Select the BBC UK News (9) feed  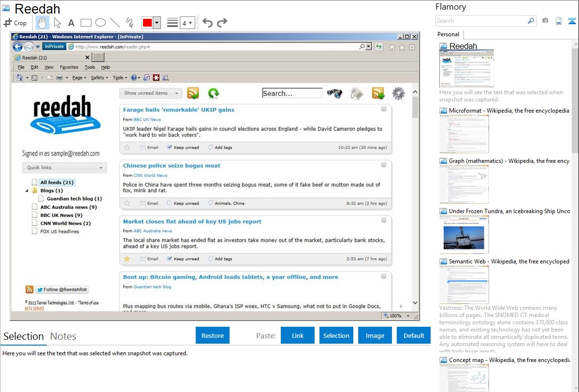[61, 215]
